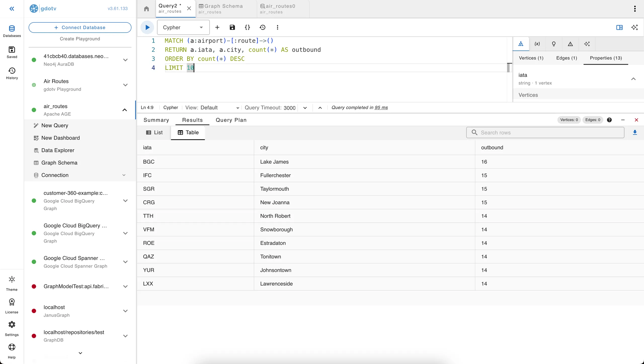Open the AI sparkle assistant in toolbar
The height and width of the screenshot is (364, 644).
[x=634, y=27]
